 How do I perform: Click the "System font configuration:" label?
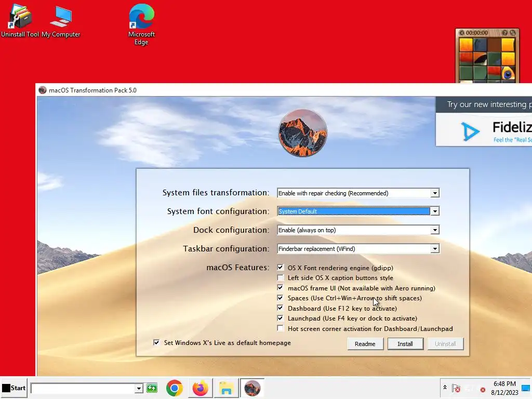point(218,211)
